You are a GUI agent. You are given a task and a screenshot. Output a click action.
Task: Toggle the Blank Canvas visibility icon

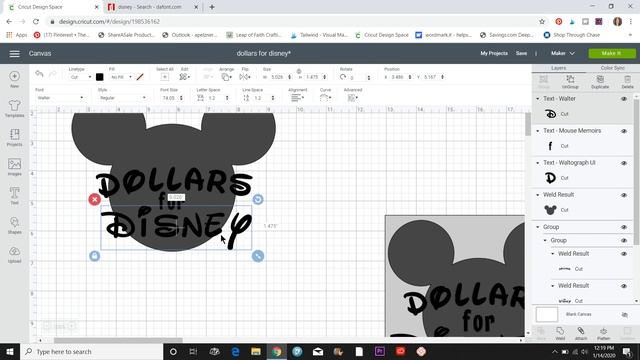[624, 315]
